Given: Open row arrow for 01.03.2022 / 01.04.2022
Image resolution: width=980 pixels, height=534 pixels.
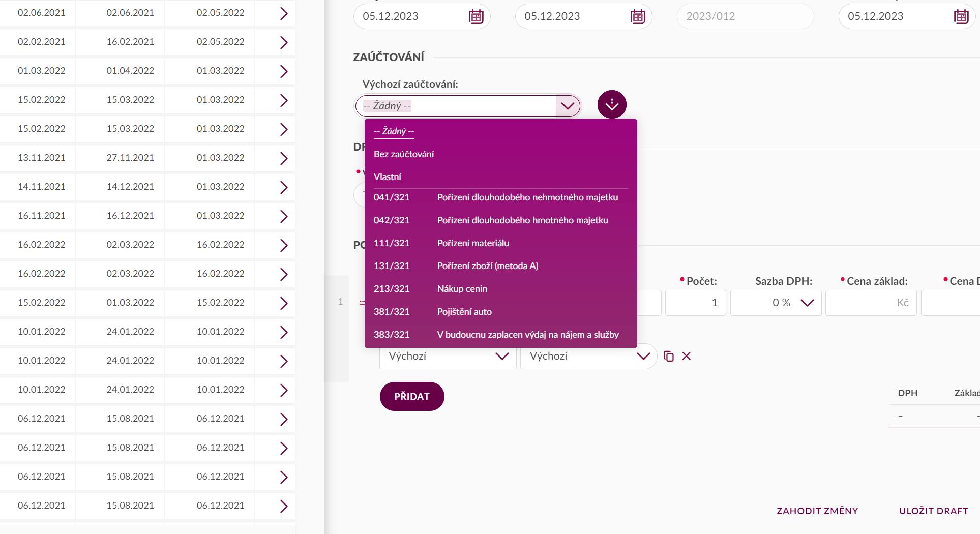Looking at the screenshot, I should pyautogui.click(x=284, y=71).
